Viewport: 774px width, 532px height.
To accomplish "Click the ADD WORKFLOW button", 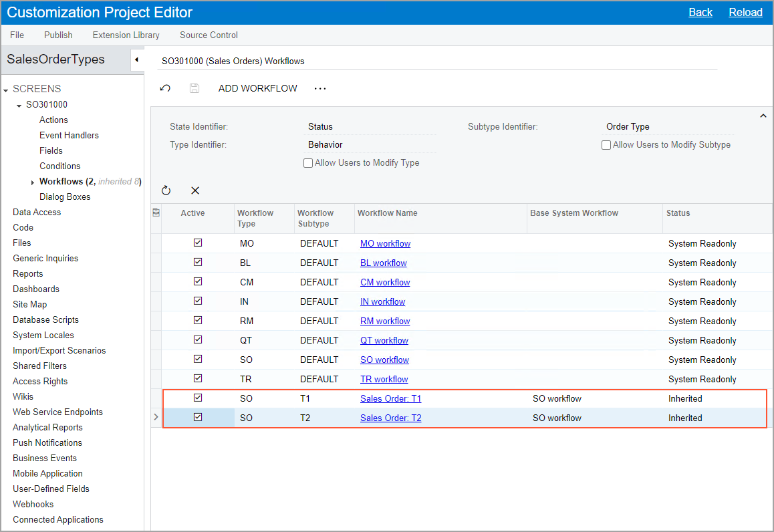I will pyautogui.click(x=257, y=88).
